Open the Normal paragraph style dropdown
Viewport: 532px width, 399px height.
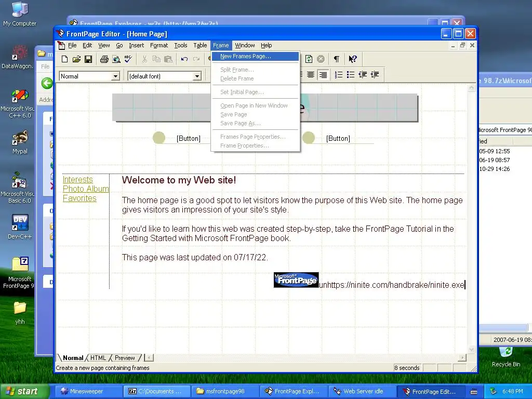[x=115, y=76]
